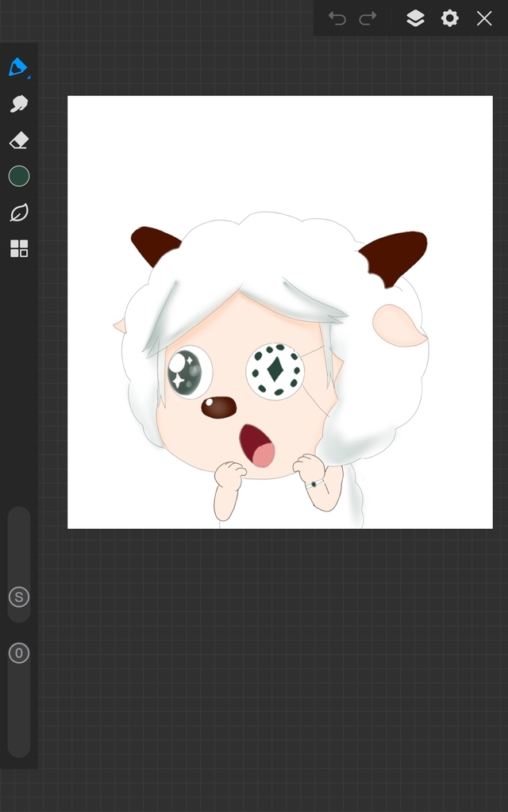The image size is (508, 812).
Task: Select the blue pen brush tool
Action: [x=17, y=67]
